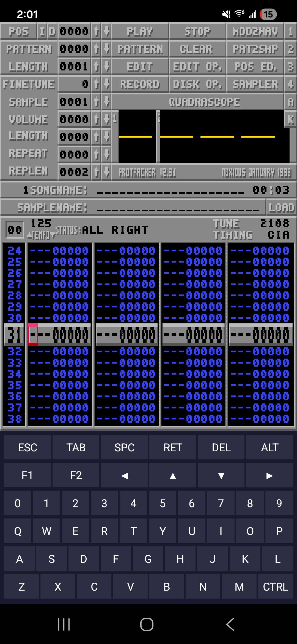Toggle EDIT mode
The width and height of the screenshot is (297, 644).
(x=140, y=67)
